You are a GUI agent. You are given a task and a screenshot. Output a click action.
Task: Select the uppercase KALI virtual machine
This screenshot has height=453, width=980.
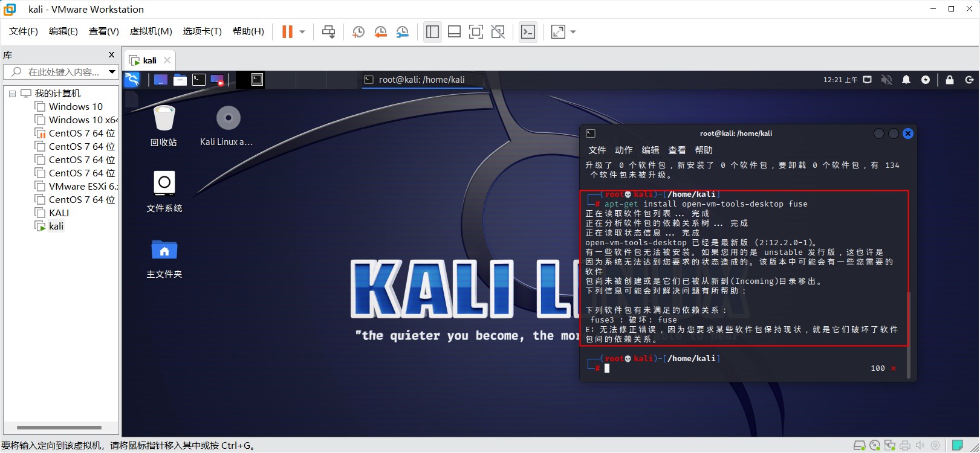click(x=59, y=213)
